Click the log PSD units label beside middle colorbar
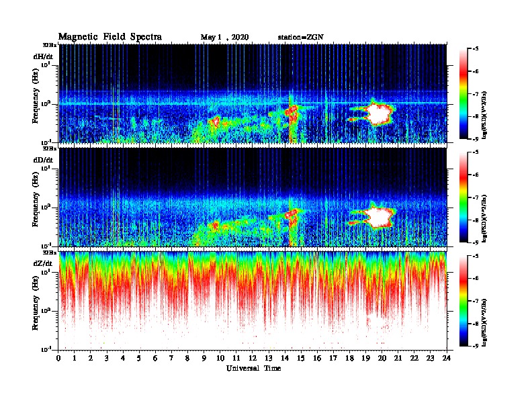This screenshot has height=411, width=532. [x=484, y=218]
